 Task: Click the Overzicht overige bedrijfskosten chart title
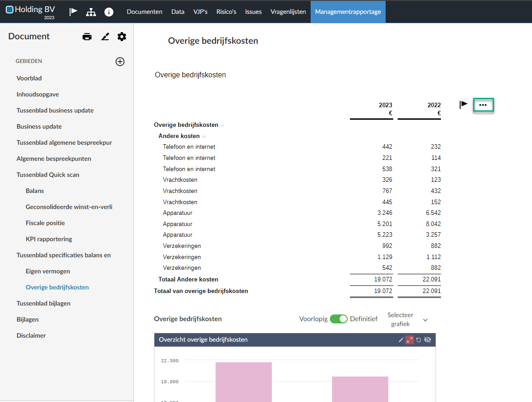tap(203, 340)
